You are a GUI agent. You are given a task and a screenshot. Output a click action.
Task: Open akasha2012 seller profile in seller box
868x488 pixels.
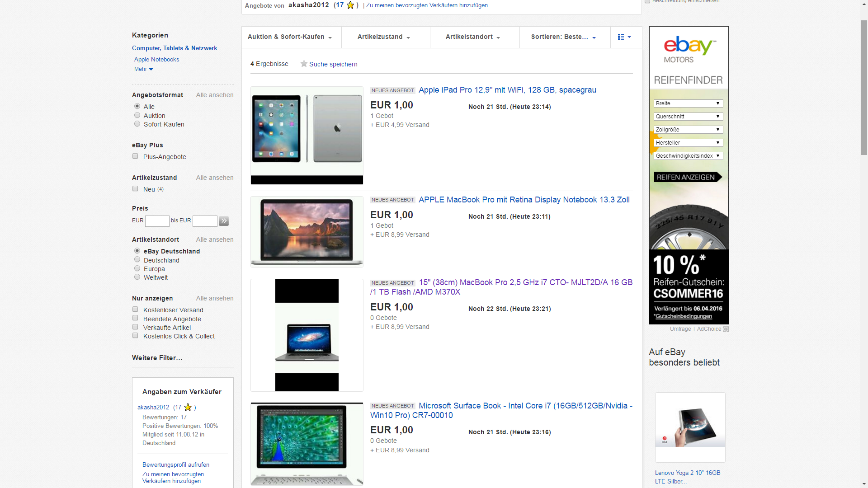tap(153, 407)
